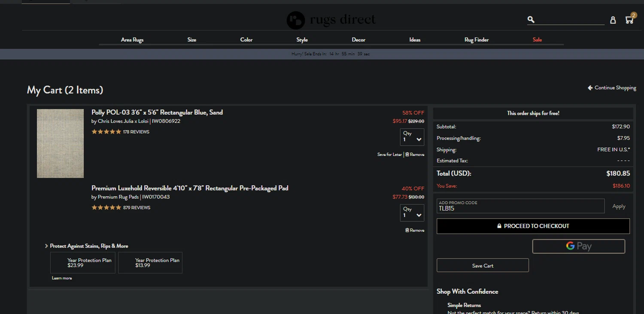Image resolution: width=644 pixels, height=314 pixels.
Task: Click the 58% OFF label
Action: point(413,113)
